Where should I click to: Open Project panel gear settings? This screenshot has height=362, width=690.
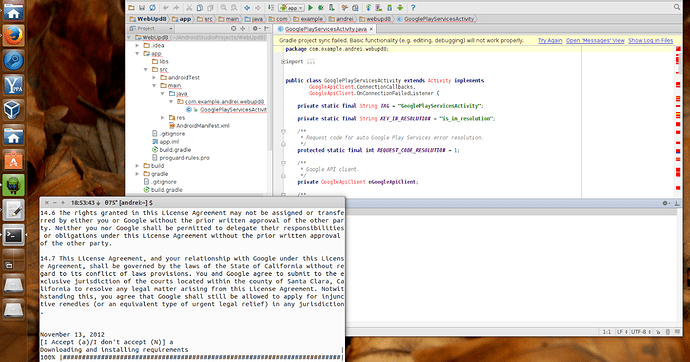tap(256, 28)
